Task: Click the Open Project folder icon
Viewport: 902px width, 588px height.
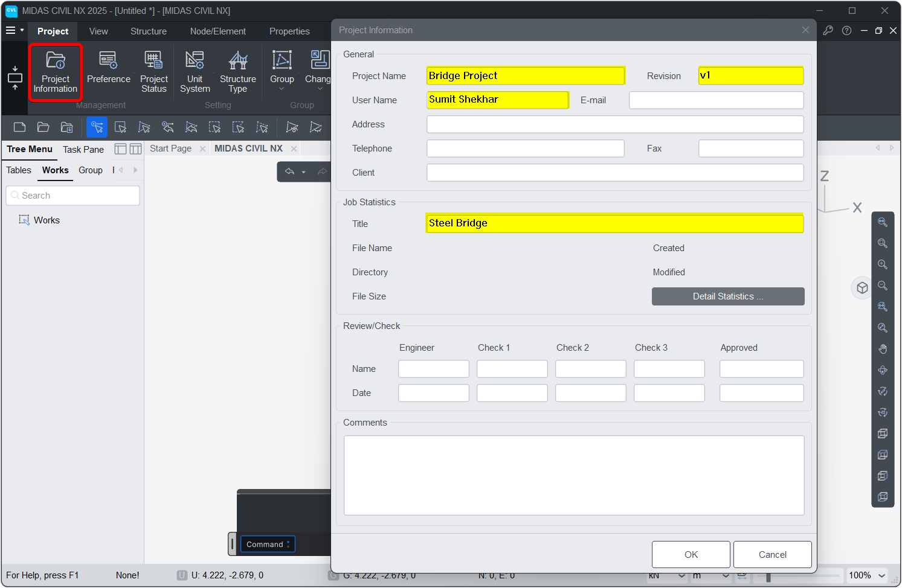Action: 43,127
